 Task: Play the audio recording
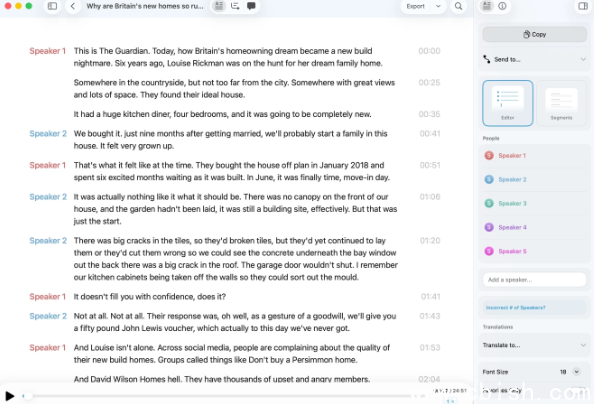[x=10, y=396]
